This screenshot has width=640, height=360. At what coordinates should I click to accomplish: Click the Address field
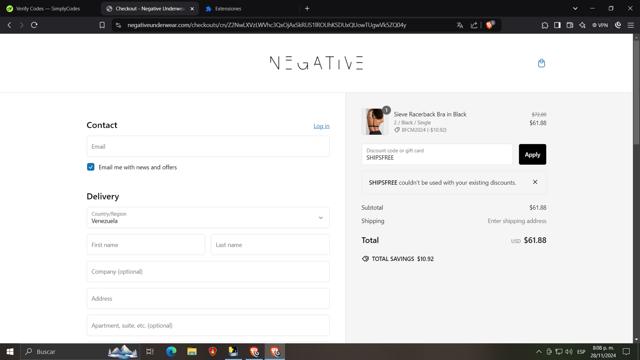(x=208, y=298)
